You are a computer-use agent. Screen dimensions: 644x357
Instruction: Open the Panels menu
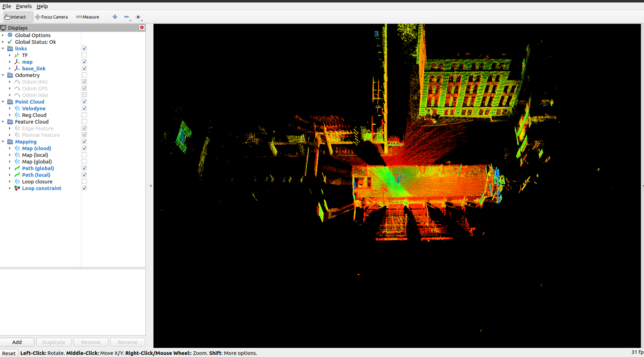tap(24, 6)
